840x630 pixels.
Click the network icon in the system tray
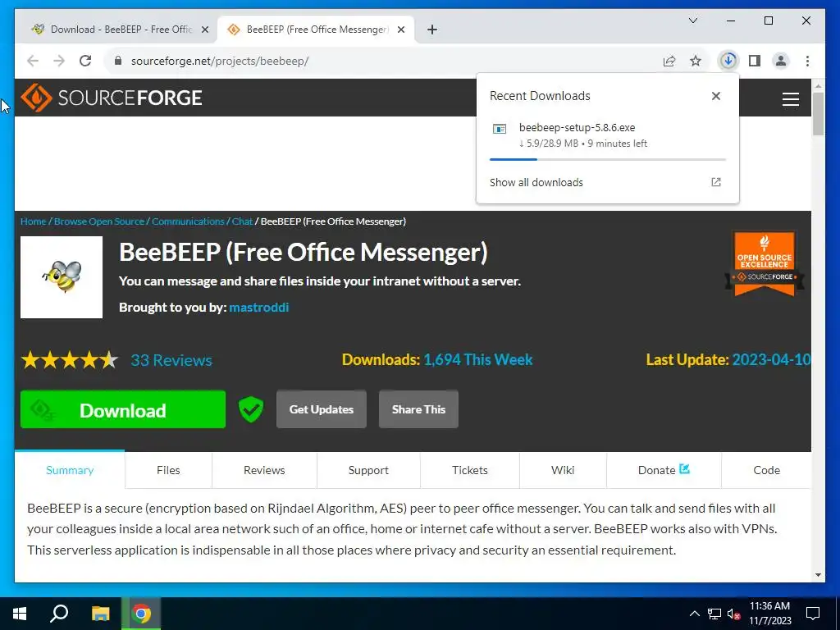coord(714,614)
